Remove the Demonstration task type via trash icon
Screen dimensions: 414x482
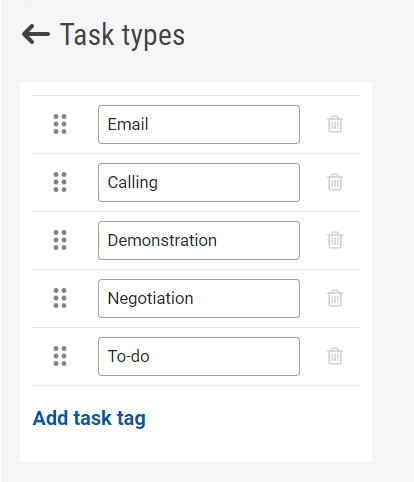click(x=335, y=240)
